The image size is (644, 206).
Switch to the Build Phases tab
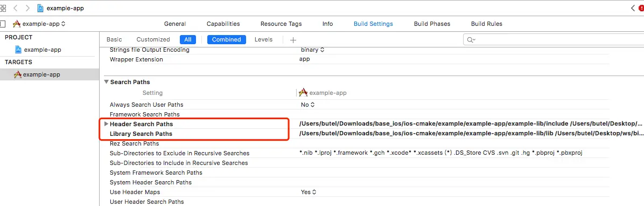432,24
